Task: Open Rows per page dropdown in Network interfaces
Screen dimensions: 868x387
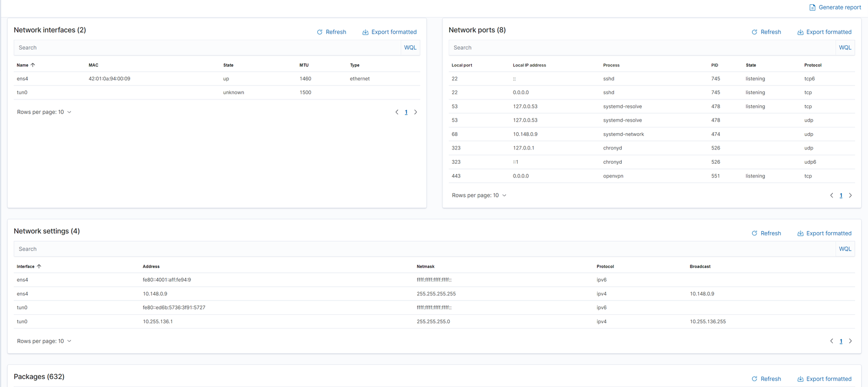Action: 44,112
